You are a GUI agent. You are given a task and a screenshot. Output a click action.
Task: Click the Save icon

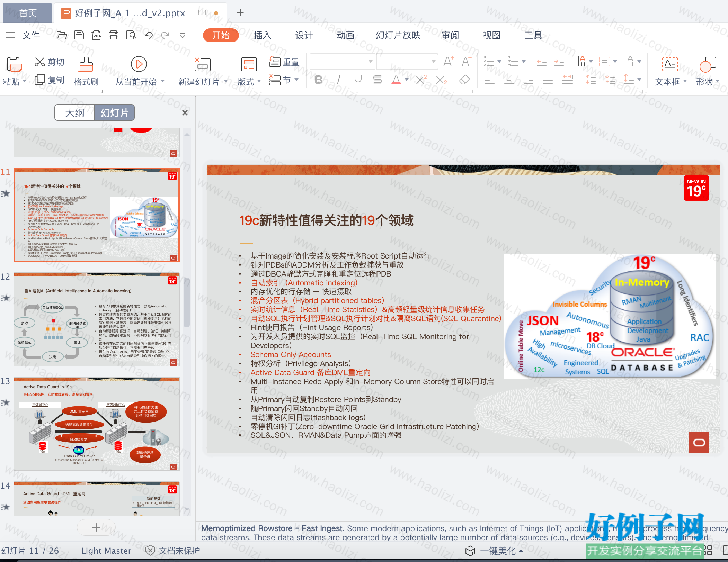click(x=79, y=35)
